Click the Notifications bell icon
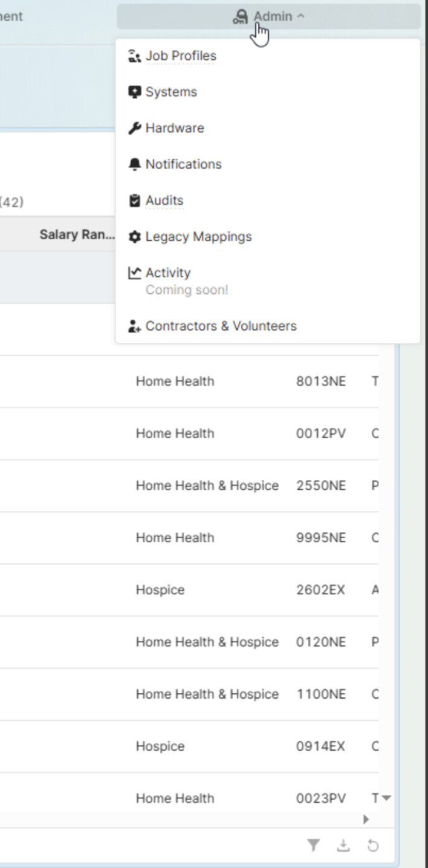This screenshot has width=428, height=868. point(134,164)
